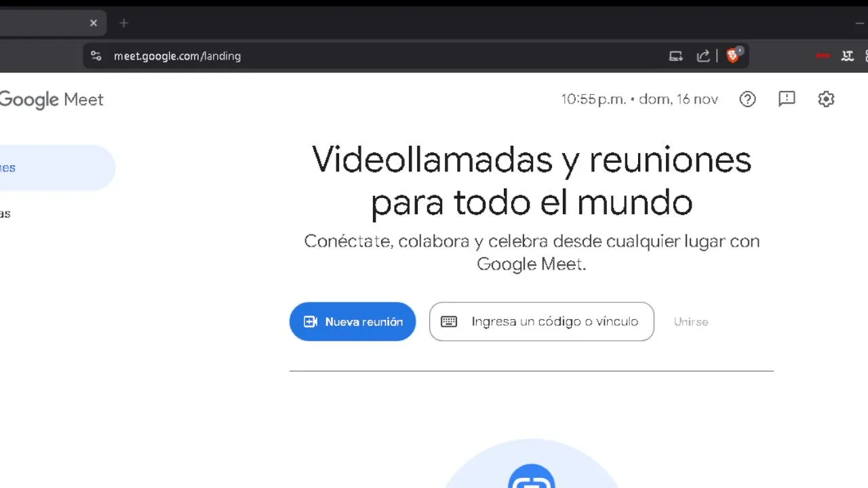
Task: Click the video camera icon in Nueva reunión
Action: (311, 322)
